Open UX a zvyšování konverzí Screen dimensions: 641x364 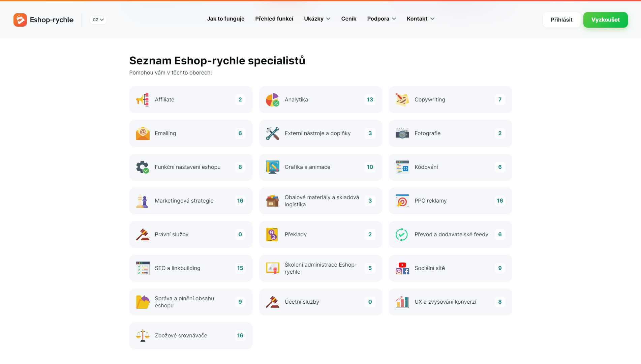pos(445,302)
